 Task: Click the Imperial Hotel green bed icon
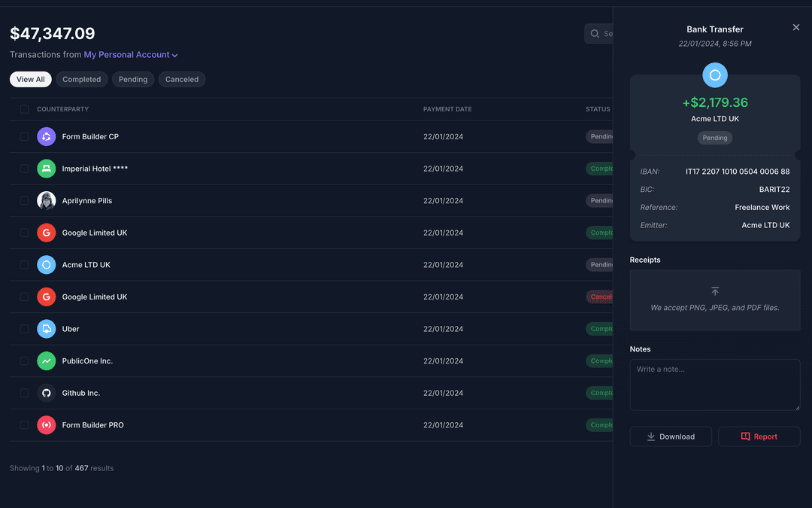pyautogui.click(x=47, y=169)
